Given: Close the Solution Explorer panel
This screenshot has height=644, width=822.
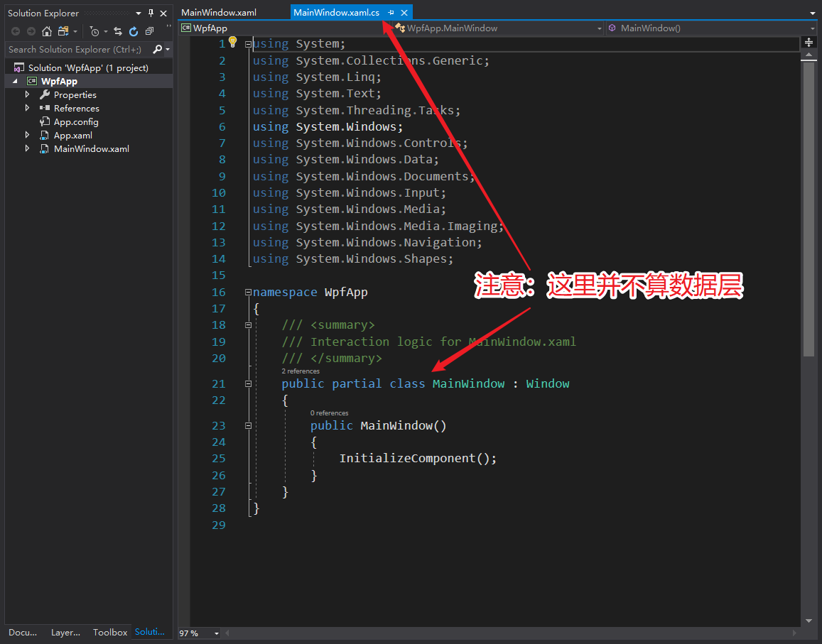Looking at the screenshot, I should tap(163, 13).
